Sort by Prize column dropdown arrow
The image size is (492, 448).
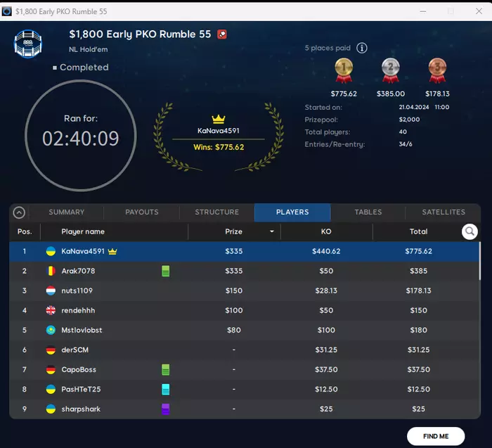tap(272, 231)
